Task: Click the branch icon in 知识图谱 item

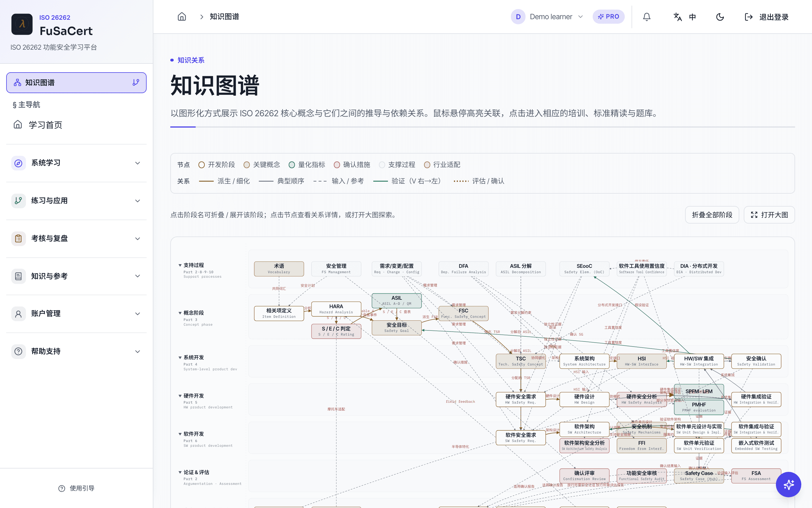Action: [136, 82]
